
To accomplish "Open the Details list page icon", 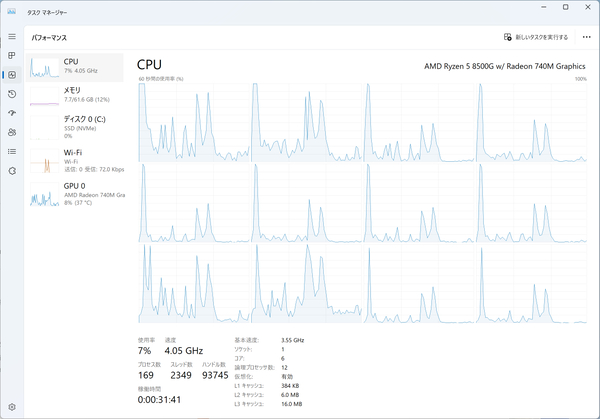I will [12, 152].
